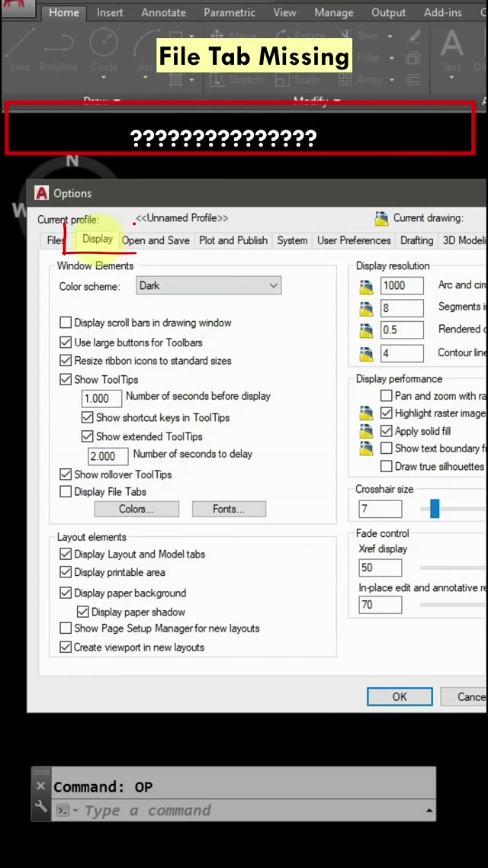The width and height of the screenshot is (488, 868).
Task: Switch to the Open and Save tab
Action: pyautogui.click(x=156, y=240)
